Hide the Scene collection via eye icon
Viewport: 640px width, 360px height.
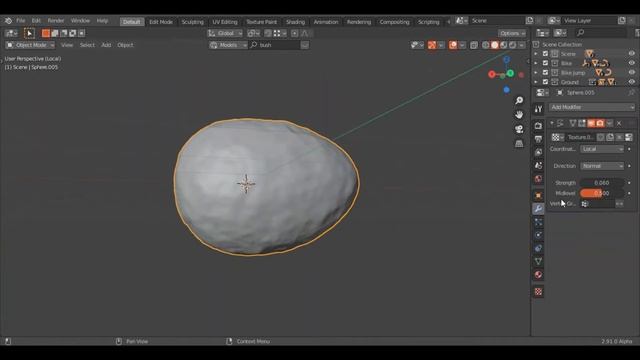pyautogui.click(x=631, y=54)
